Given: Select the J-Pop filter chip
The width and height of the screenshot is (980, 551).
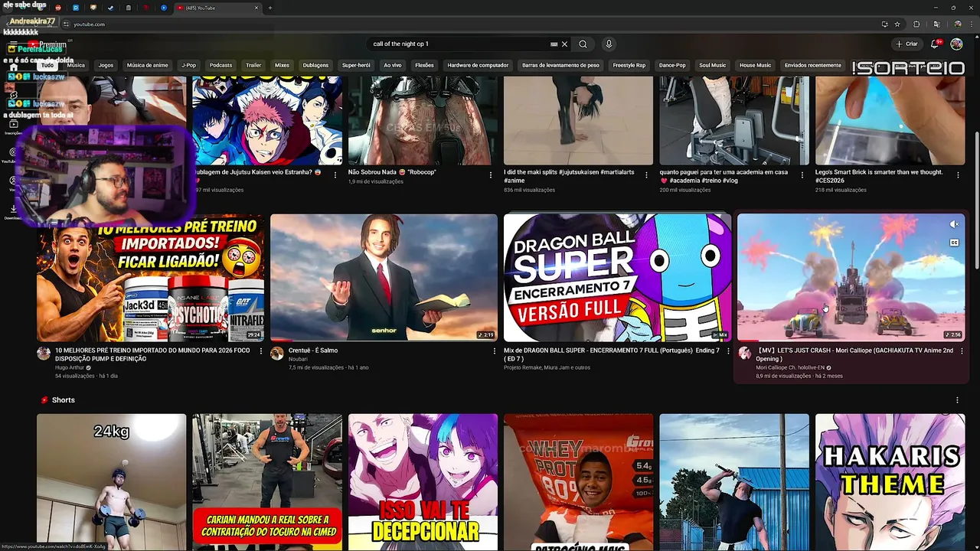Looking at the screenshot, I should (188, 65).
